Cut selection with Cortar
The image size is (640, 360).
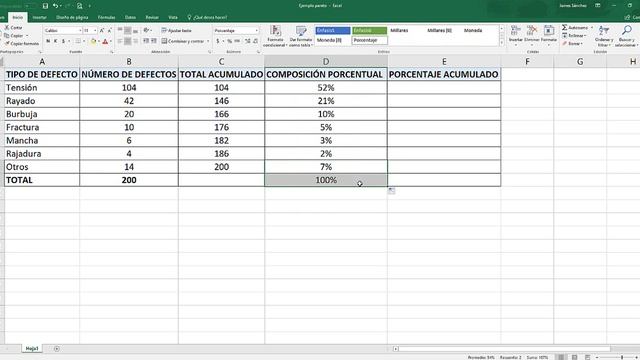pyautogui.click(x=14, y=27)
